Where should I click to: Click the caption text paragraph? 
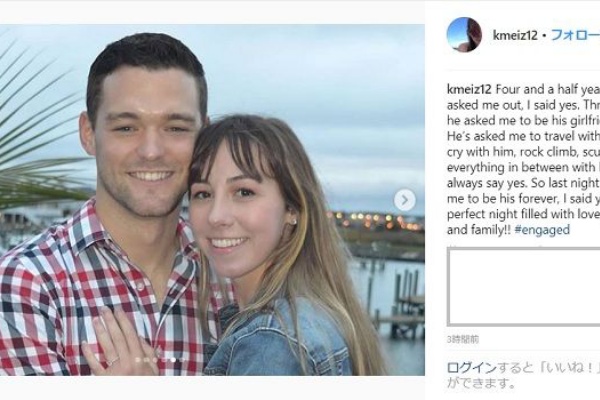522,158
